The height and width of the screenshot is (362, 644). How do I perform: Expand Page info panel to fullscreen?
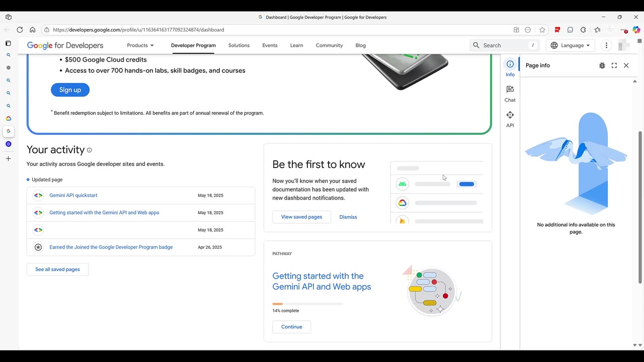[614, 65]
